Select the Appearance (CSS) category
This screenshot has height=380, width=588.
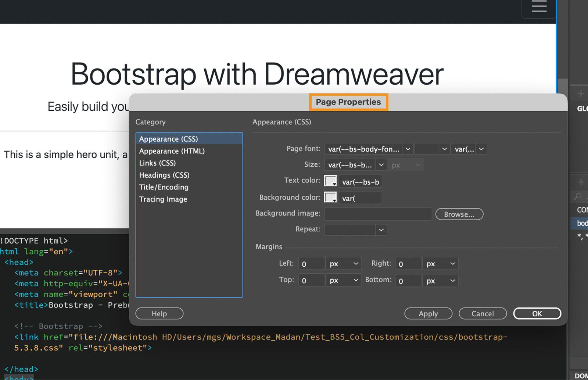click(189, 139)
